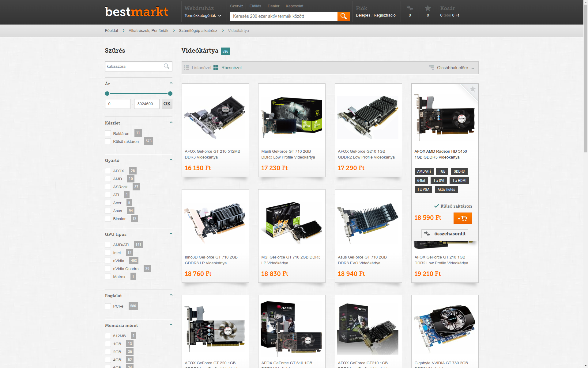Check the ASRock manufacturer filter

point(108,187)
